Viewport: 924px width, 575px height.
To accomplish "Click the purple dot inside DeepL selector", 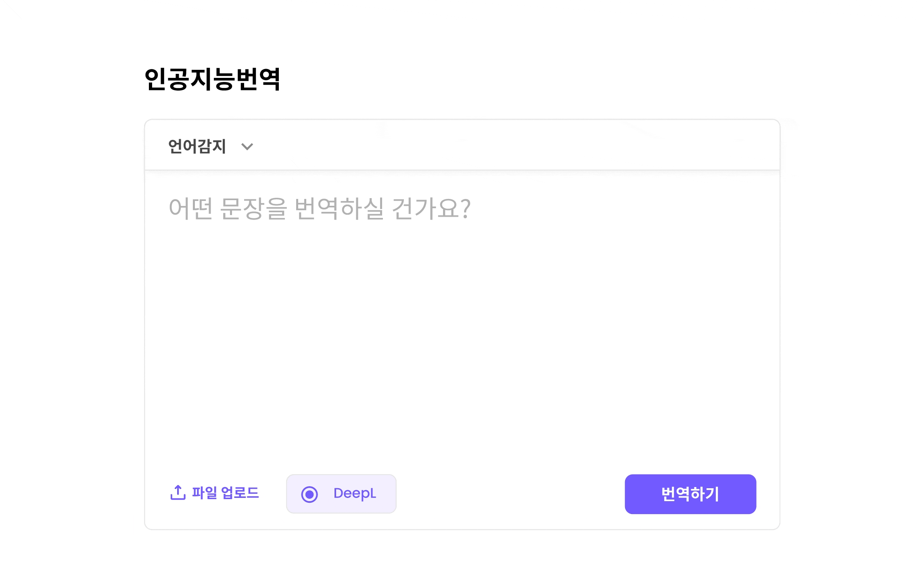I will click(309, 494).
